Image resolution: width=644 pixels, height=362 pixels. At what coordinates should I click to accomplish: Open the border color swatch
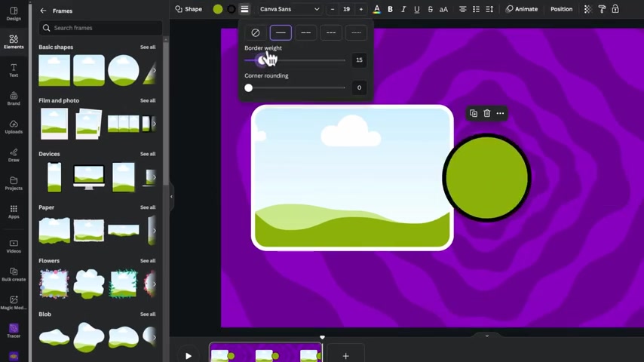(232, 9)
